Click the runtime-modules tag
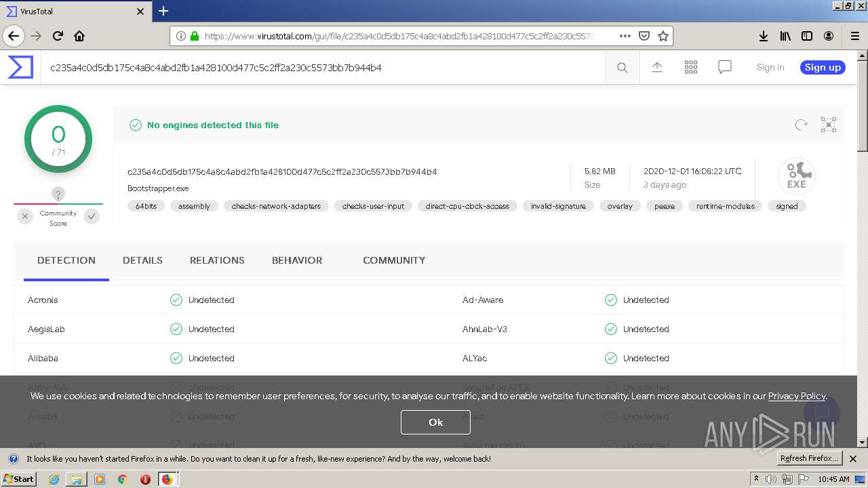 click(726, 206)
